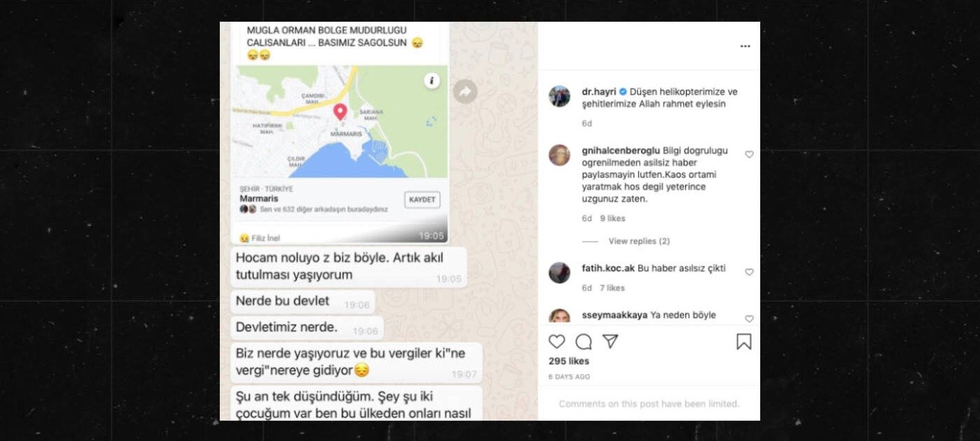
Task: View the 295 likes list
Action: (x=569, y=361)
